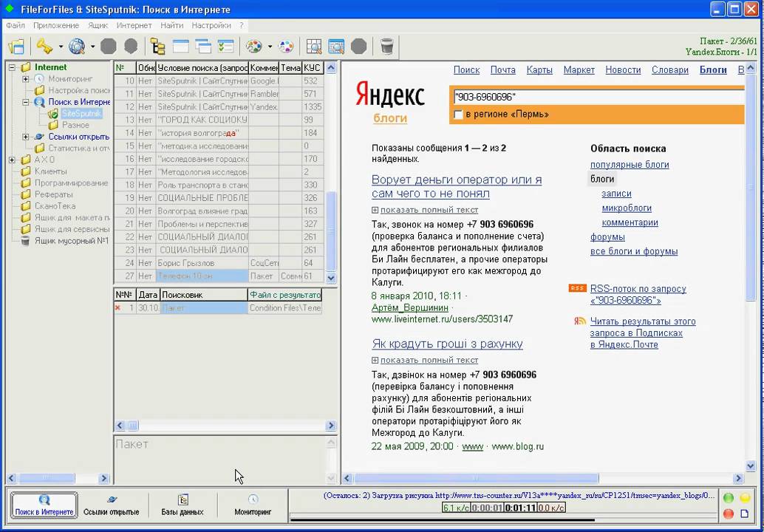Switch to Ссылки открытые bottom tab
Screen dimensions: 764x532
click(x=111, y=505)
